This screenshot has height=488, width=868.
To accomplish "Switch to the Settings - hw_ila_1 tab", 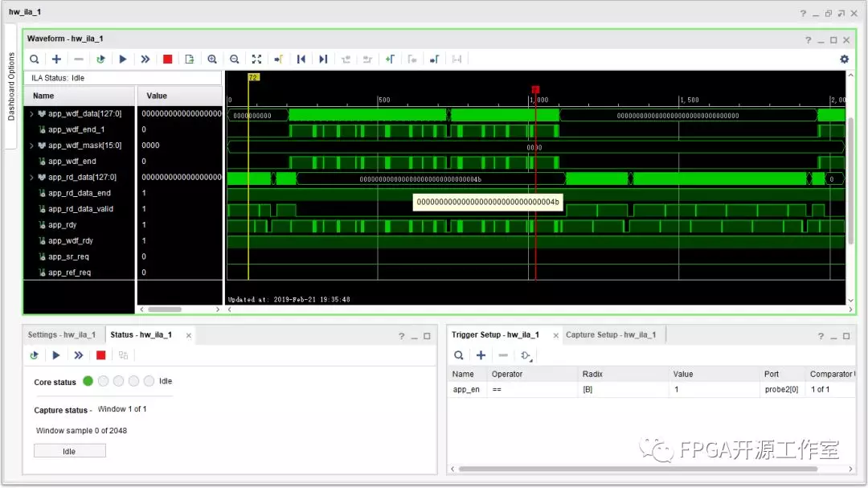I will tap(61, 334).
